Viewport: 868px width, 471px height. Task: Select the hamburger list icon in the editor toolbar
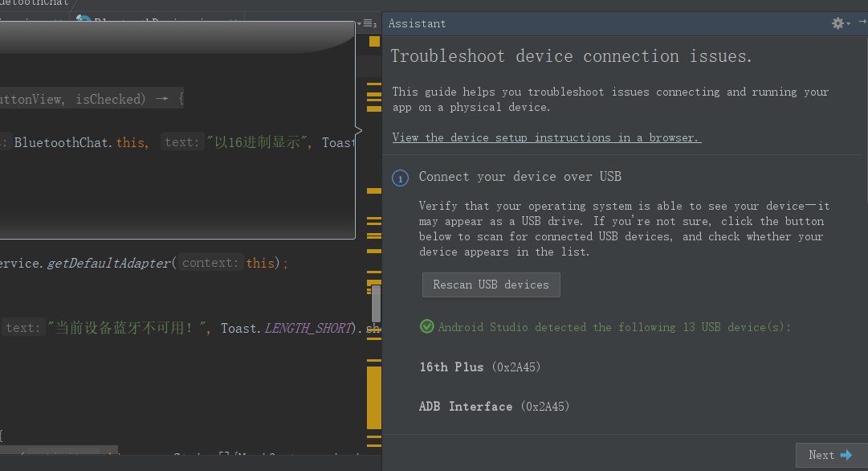369,23
